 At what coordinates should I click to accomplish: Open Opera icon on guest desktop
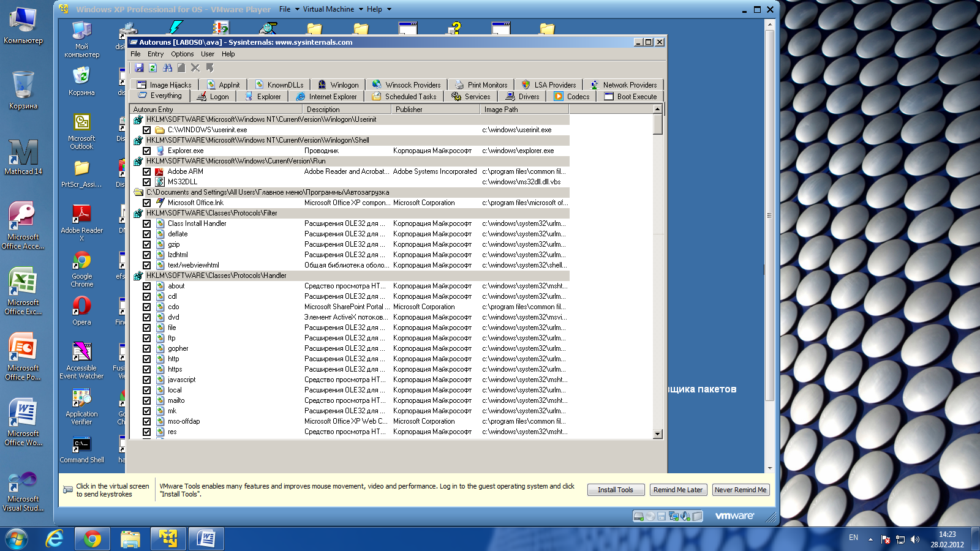tap(81, 310)
